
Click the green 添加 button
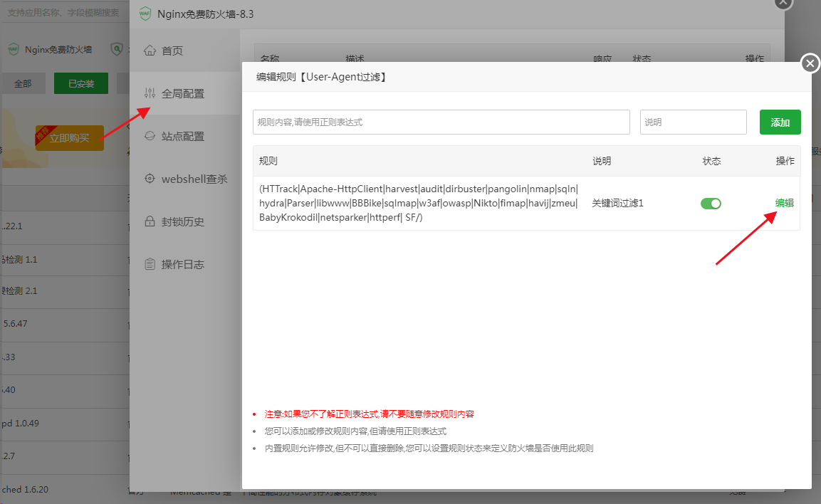(780, 122)
